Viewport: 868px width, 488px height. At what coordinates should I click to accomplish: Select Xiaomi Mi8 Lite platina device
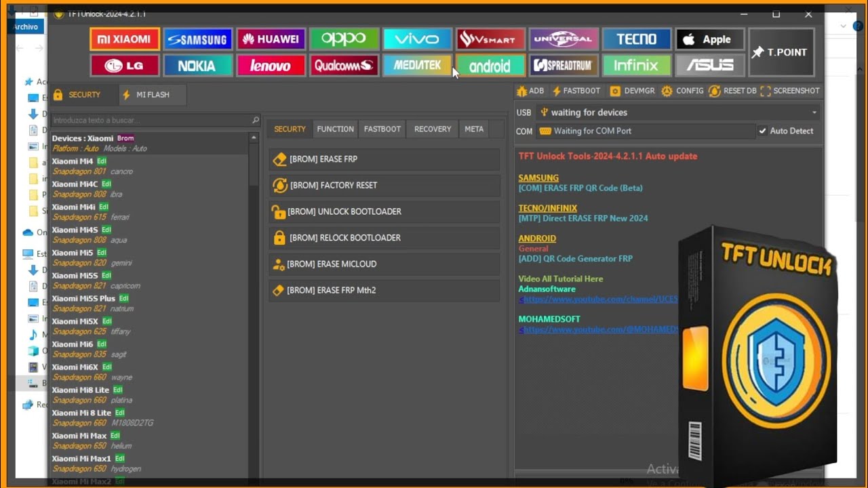(x=149, y=395)
